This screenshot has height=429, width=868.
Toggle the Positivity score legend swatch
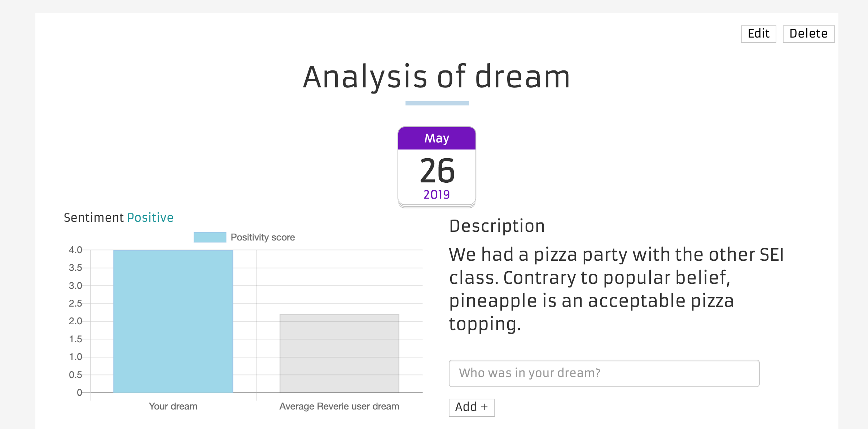[210, 237]
